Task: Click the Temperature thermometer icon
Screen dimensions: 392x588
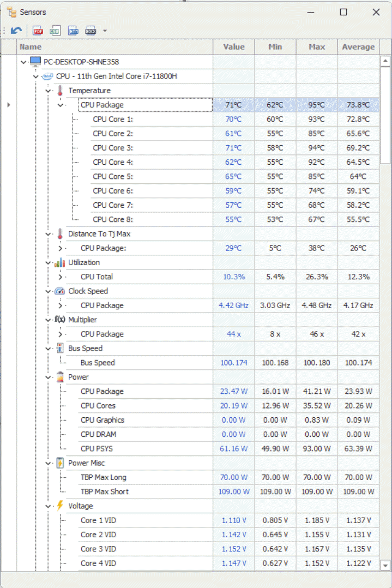Action: 60,91
